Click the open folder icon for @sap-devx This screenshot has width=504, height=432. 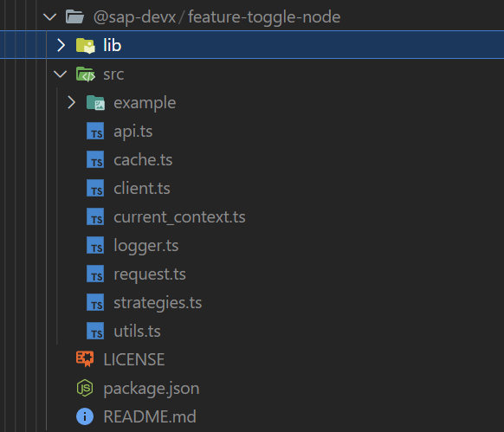pyautogui.click(x=74, y=16)
